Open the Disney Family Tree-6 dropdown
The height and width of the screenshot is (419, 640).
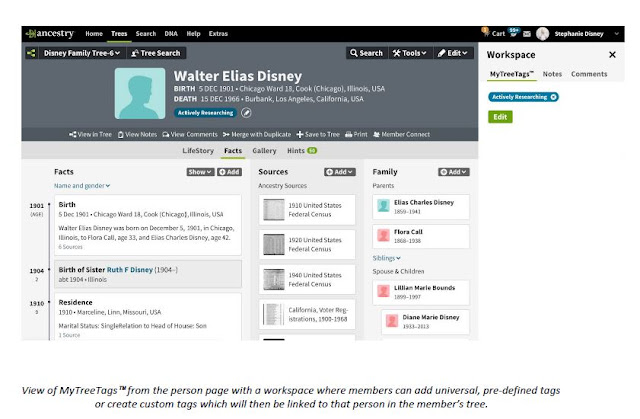[x=82, y=53]
